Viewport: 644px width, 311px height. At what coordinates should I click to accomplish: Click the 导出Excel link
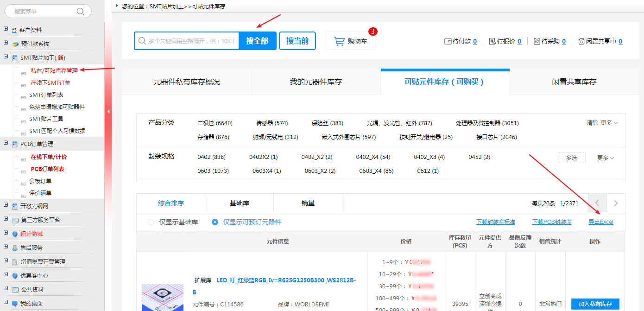(x=600, y=222)
